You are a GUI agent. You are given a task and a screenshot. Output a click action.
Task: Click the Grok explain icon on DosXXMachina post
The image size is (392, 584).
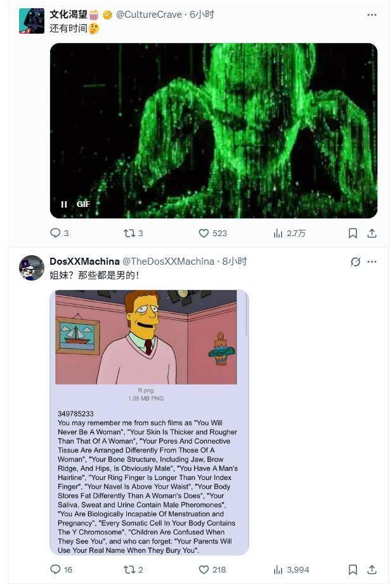point(355,262)
